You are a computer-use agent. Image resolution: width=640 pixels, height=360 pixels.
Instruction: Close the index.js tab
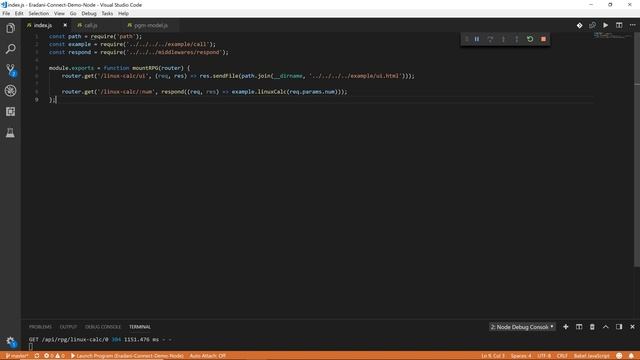pos(65,25)
